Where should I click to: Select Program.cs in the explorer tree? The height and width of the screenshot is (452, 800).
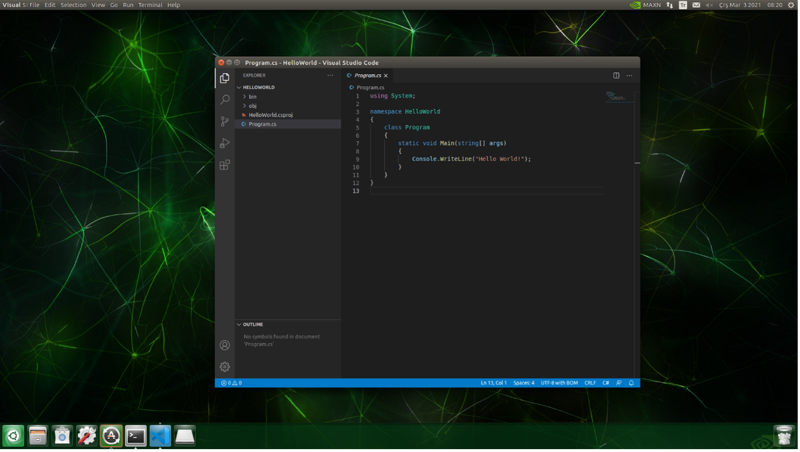pyautogui.click(x=262, y=124)
